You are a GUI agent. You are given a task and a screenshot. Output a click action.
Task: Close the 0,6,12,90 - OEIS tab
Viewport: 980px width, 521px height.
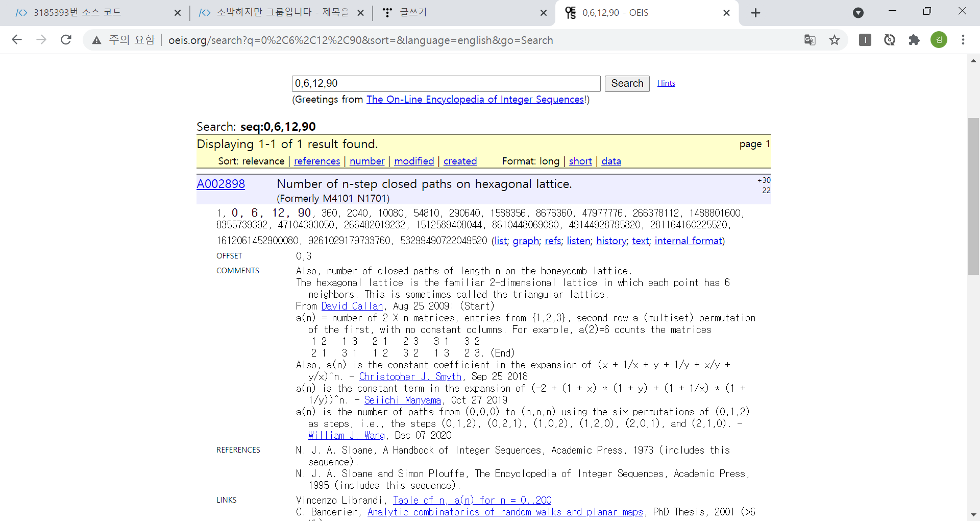tap(727, 13)
